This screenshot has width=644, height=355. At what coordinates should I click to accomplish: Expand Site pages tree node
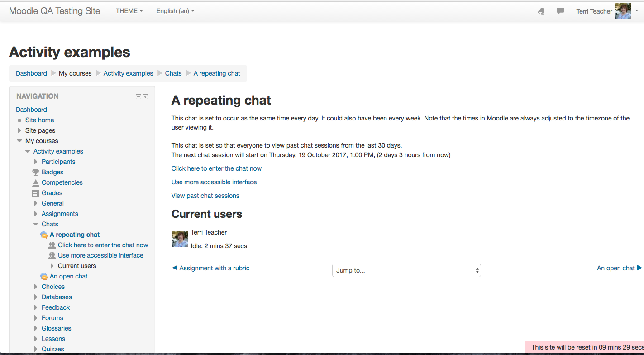(19, 130)
